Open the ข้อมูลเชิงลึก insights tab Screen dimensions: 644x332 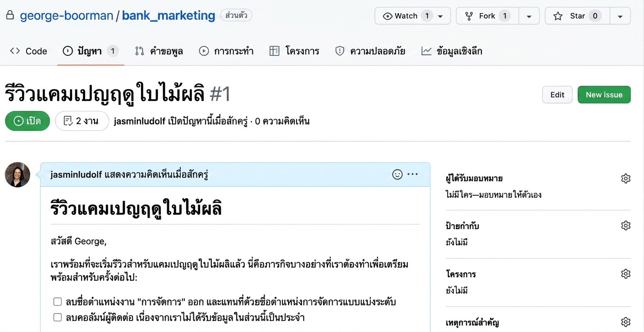click(452, 51)
